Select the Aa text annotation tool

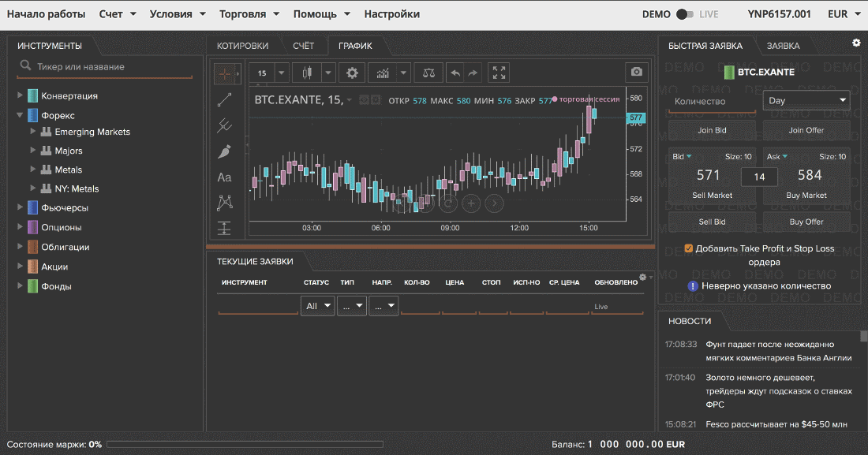224,177
